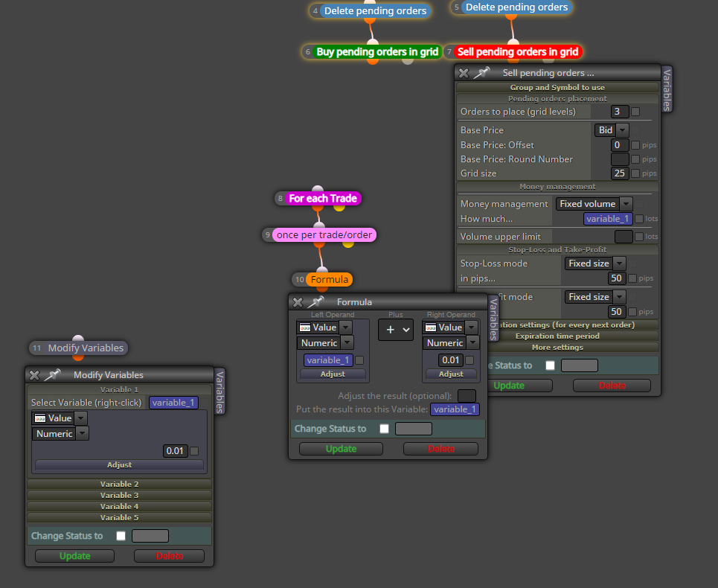Toggle checkbox next to Stop-Loss pips value
The width and height of the screenshot is (718, 588).
632,278
